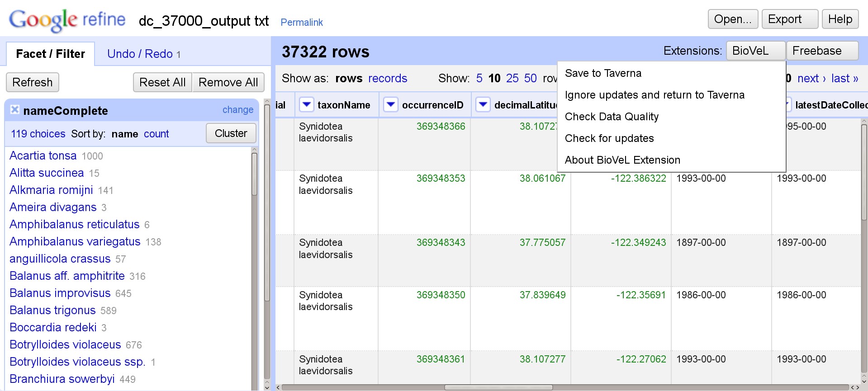
Task: Click the Cluster button in nameComplete facet
Action: [231, 133]
